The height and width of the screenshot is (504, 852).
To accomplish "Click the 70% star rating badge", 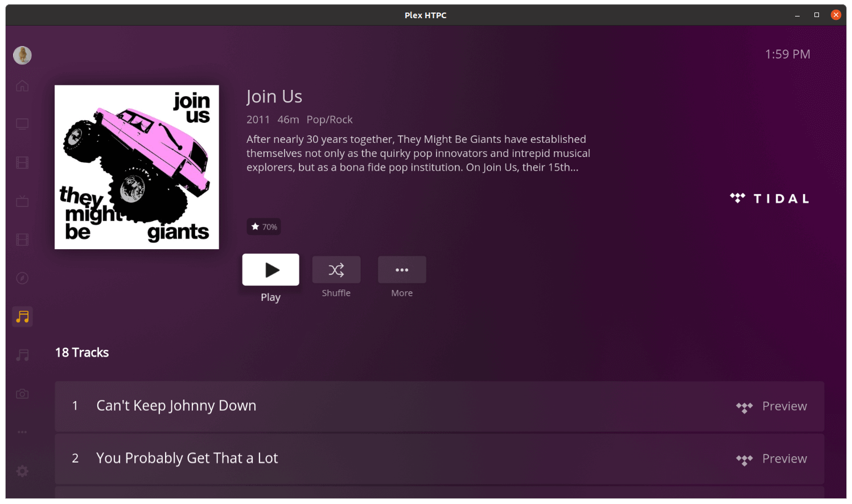I will [x=264, y=227].
